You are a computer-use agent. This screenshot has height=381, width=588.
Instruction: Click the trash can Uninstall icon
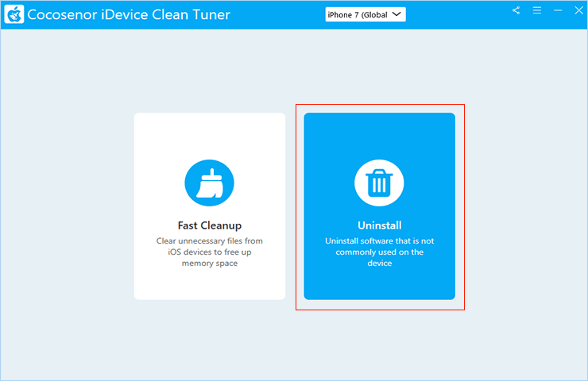(x=379, y=183)
